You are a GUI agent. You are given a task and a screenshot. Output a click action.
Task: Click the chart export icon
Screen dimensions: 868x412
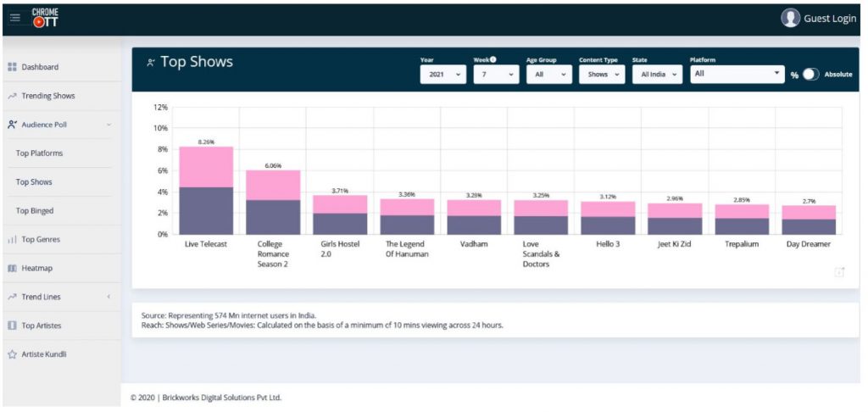click(839, 272)
